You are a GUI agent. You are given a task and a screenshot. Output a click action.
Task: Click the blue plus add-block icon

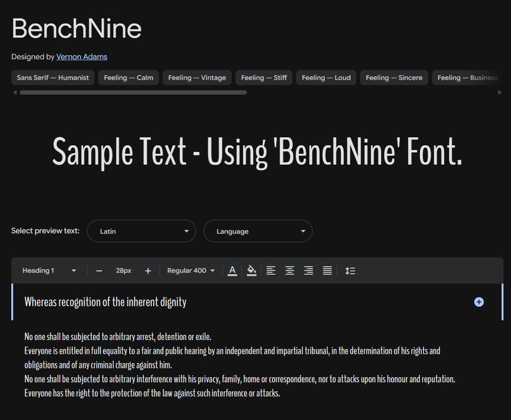pos(479,302)
